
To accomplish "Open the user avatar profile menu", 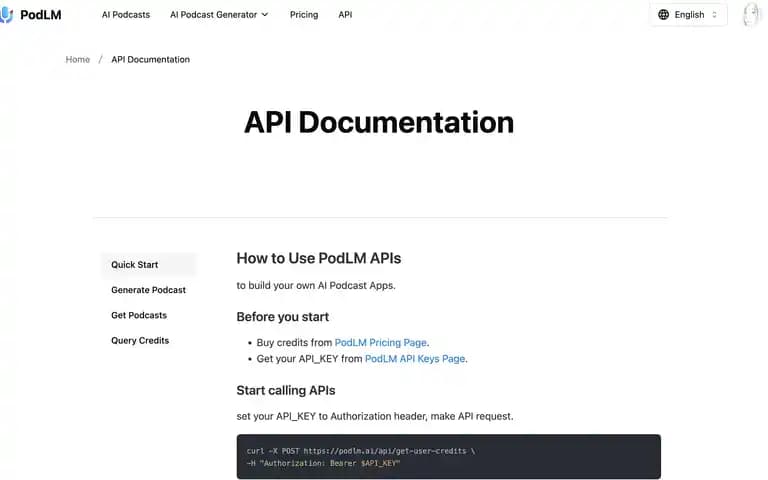I will point(750,15).
